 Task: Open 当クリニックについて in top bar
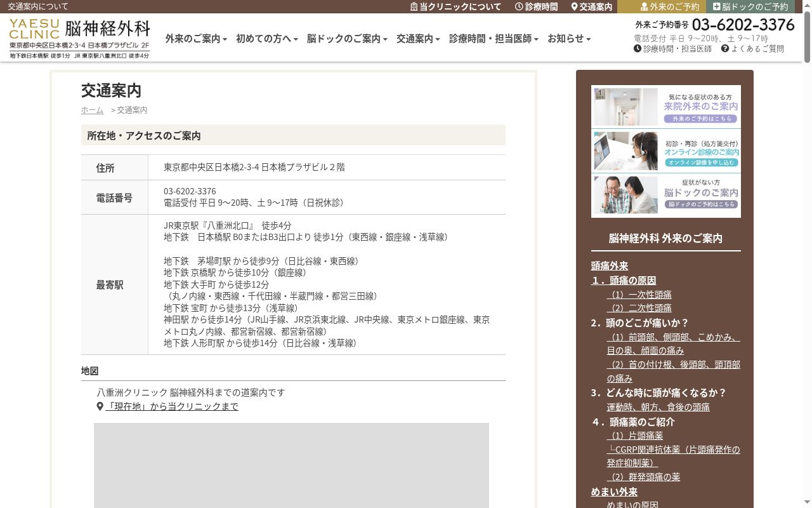point(461,6)
